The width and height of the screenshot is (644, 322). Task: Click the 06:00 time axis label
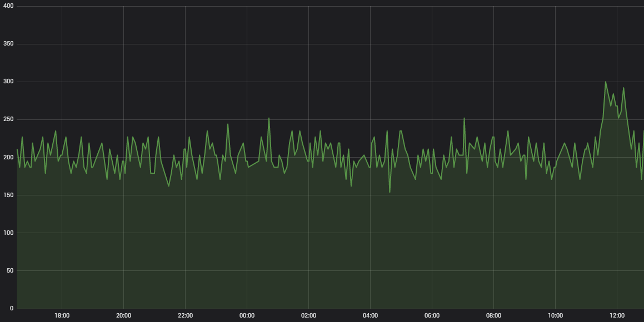click(432, 315)
